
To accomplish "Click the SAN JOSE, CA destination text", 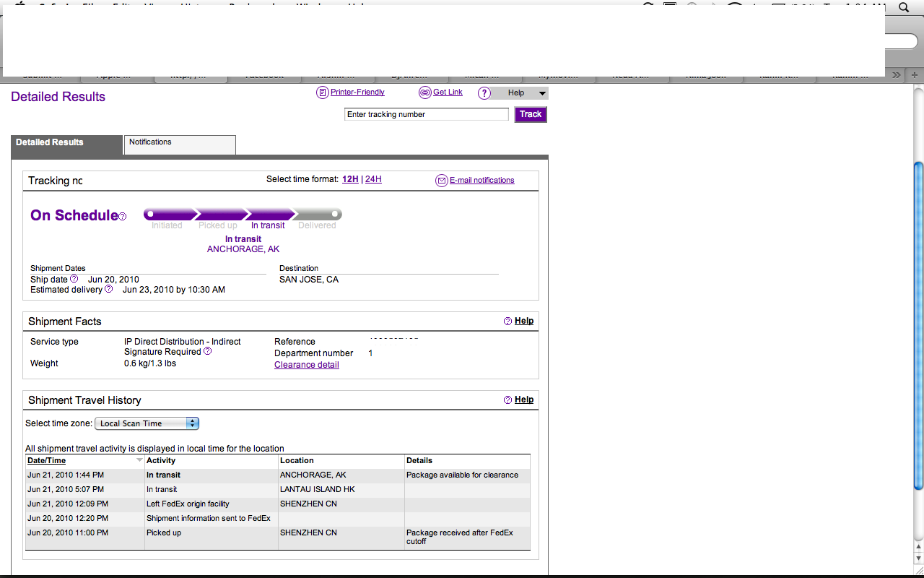I will coord(309,280).
